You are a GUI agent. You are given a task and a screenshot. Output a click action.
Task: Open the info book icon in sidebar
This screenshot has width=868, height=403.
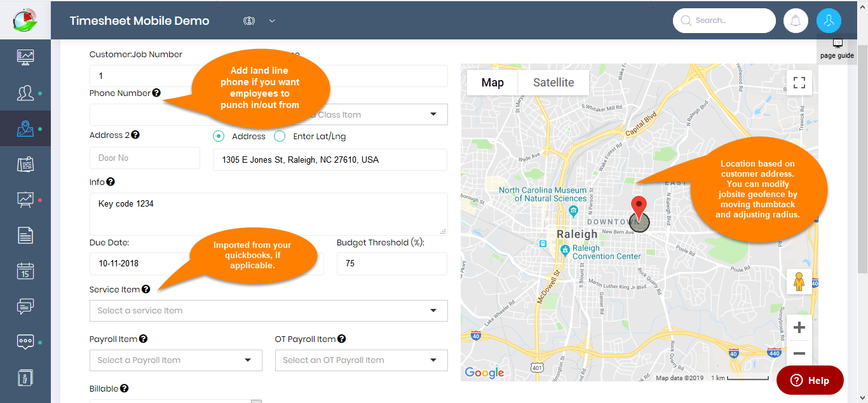(25, 378)
